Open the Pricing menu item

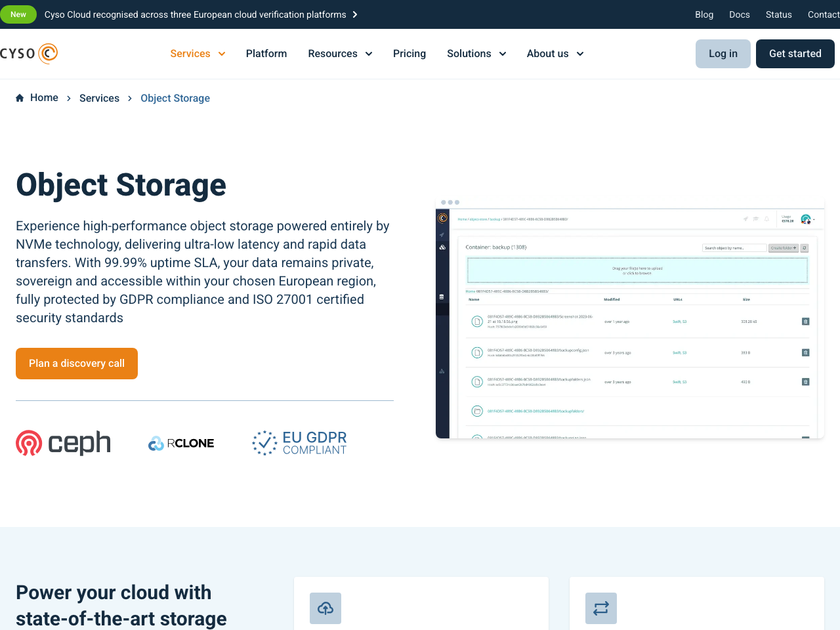click(409, 53)
